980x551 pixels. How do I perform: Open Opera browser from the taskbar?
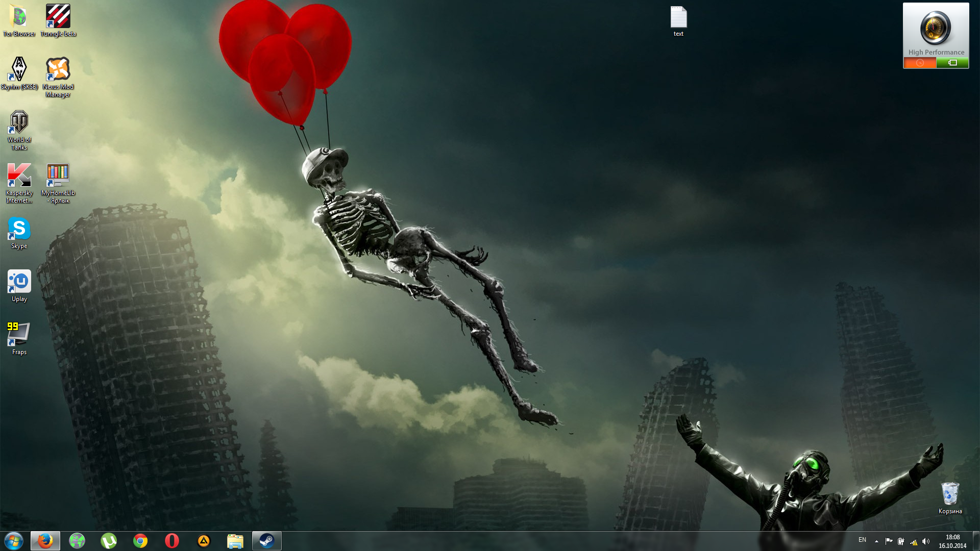172,541
